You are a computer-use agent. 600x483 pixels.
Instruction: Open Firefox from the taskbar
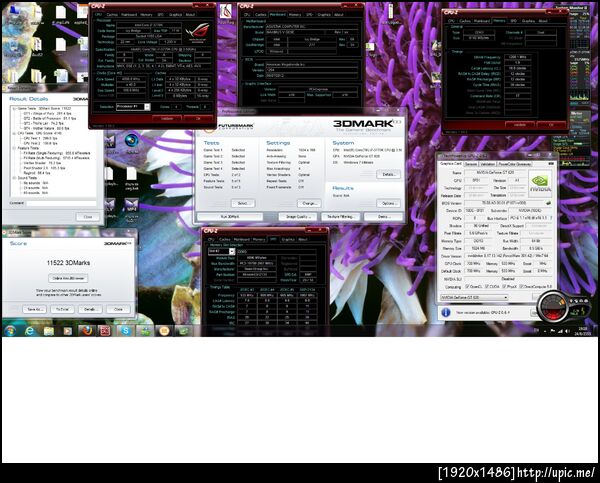[x=87, y=330]
